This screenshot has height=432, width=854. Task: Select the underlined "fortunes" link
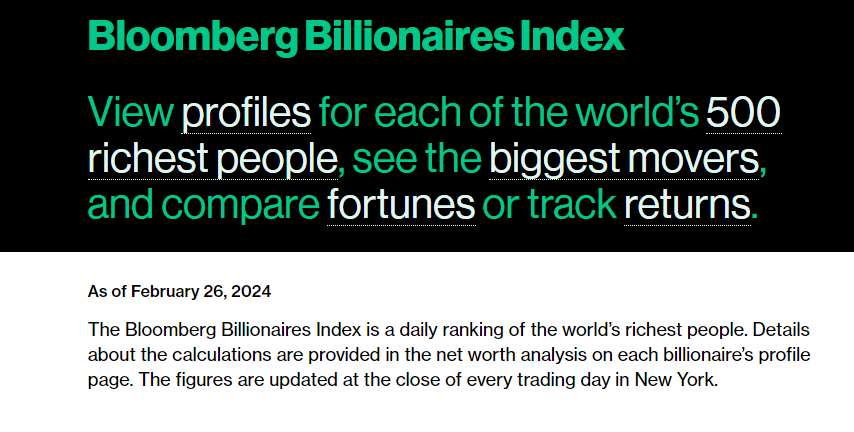[401, 205]
